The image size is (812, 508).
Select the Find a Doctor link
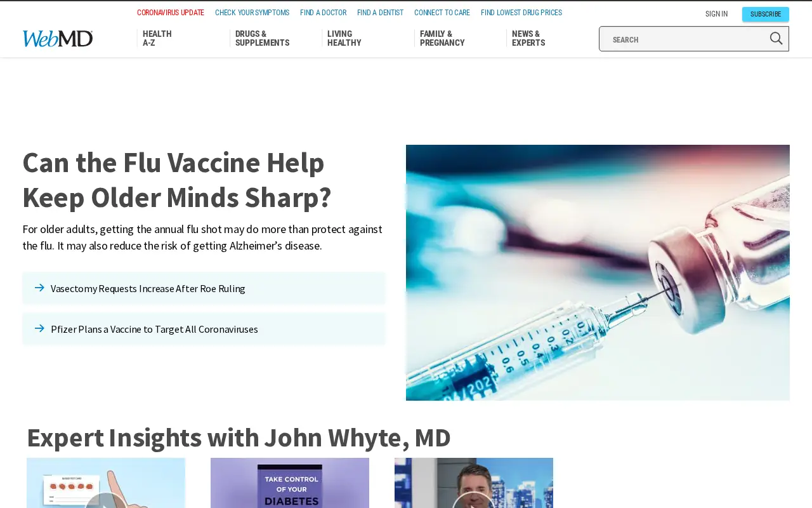324,13
